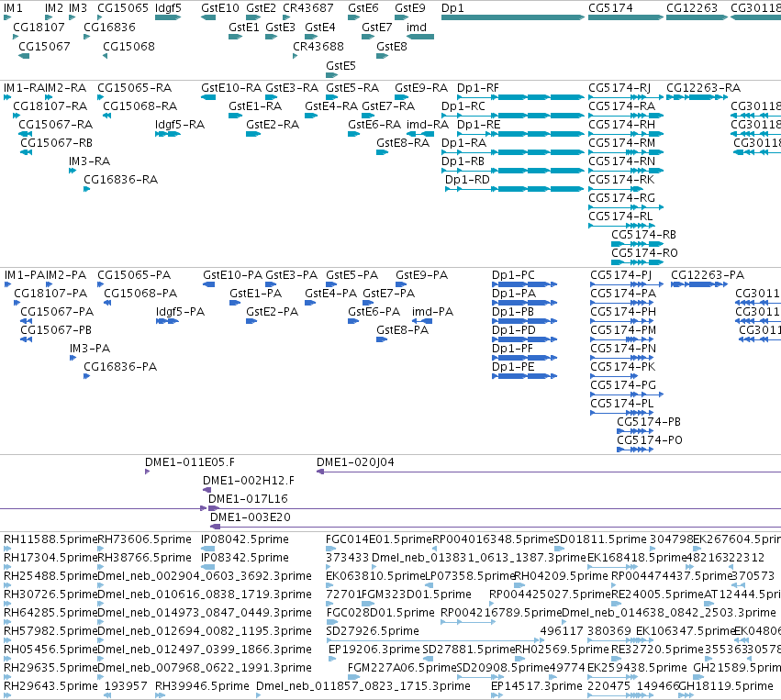Select the SD01811.5prime EST label

click(600, 539)
